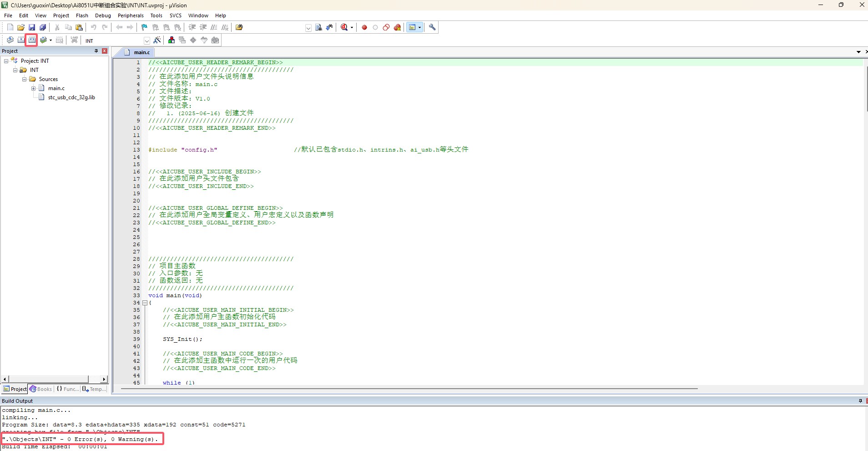
Task: Open the SVCS menu
Action: 176,15
